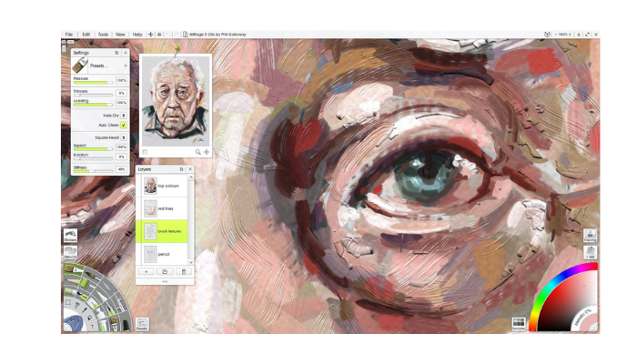Open the Settings panel menu icon
This screenshot has width=637, height=364.
click(116, 53)
